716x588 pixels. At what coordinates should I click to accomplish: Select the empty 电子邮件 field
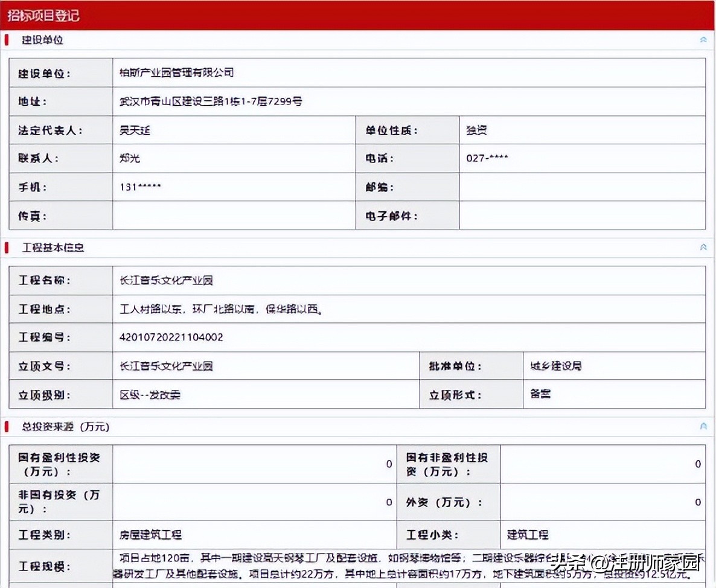point(580,216)
